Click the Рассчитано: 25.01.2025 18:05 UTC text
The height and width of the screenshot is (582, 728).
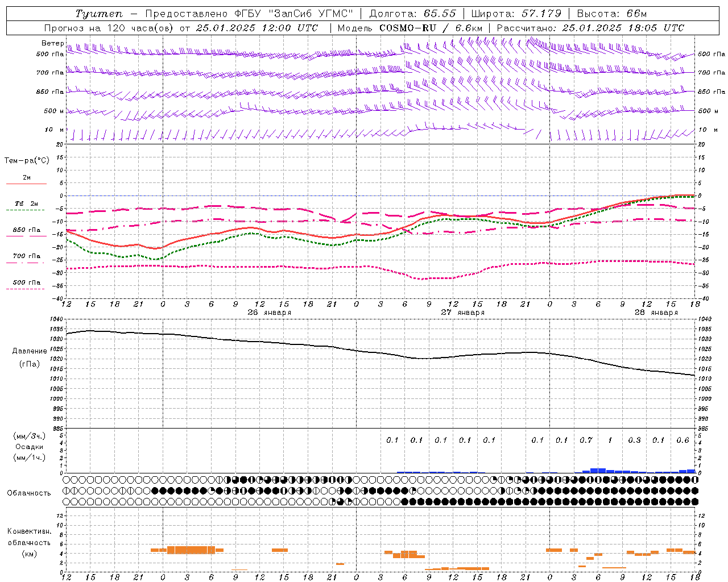tap(590, 28)
